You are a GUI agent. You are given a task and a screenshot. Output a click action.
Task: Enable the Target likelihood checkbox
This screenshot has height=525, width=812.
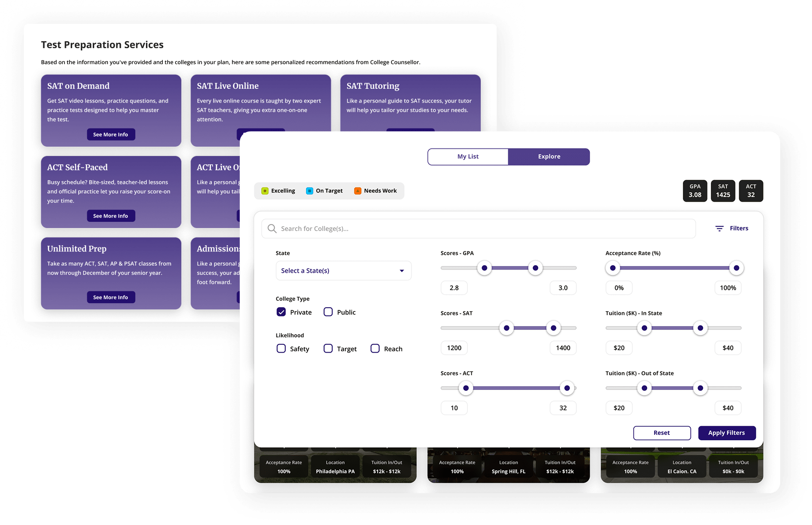tap(328, 348)
